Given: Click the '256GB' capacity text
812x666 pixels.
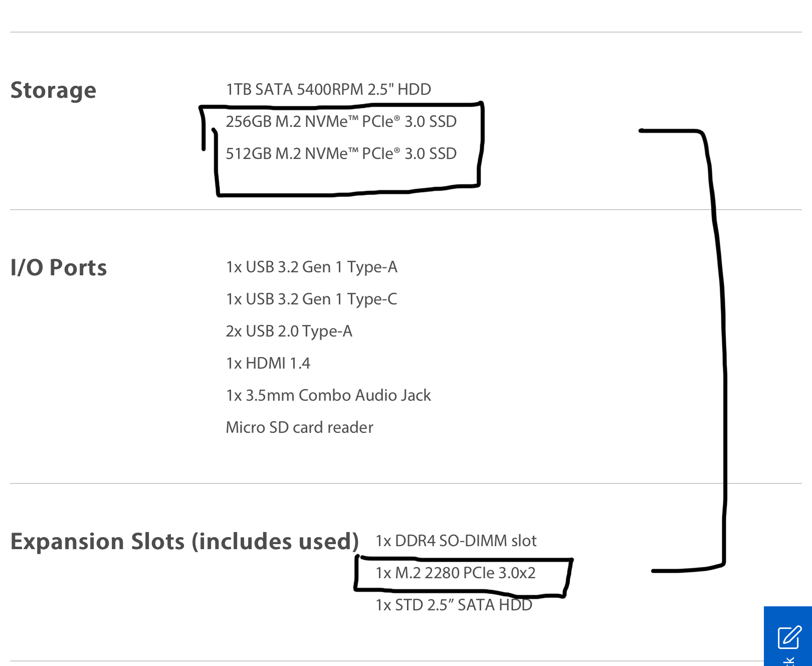Looking at the screenshot, I should (x=248, y=121).
